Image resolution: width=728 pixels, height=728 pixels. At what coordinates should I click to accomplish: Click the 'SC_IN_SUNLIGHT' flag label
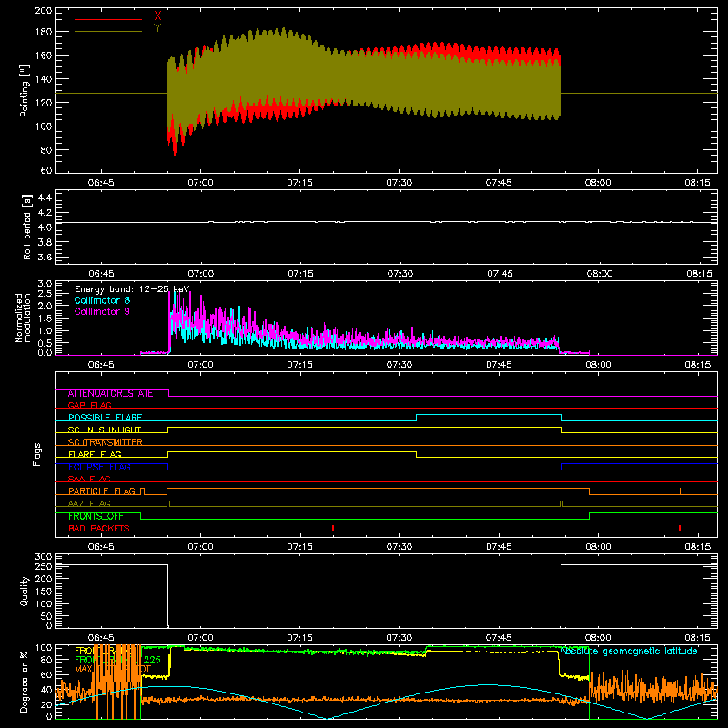(x=105, y=430)
